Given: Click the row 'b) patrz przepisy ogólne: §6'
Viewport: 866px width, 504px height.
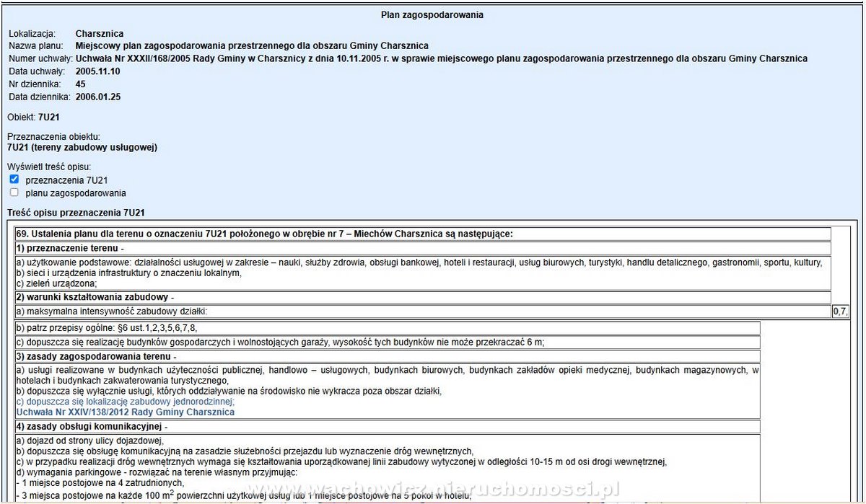Looking at the screenshot, I should click(x=388, y=328).
